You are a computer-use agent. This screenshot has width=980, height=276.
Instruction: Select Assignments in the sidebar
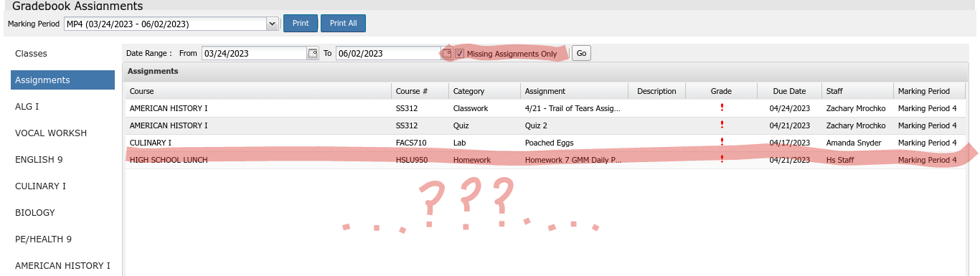pos(62,80)
